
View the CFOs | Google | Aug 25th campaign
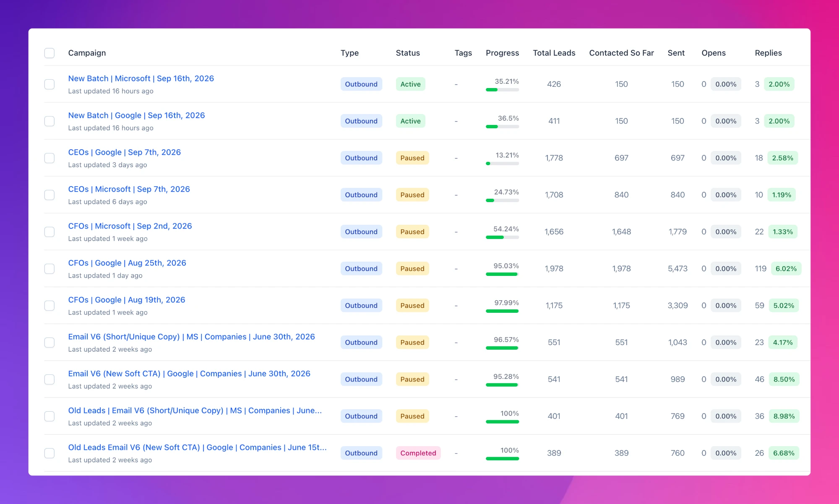click(127, 263)
